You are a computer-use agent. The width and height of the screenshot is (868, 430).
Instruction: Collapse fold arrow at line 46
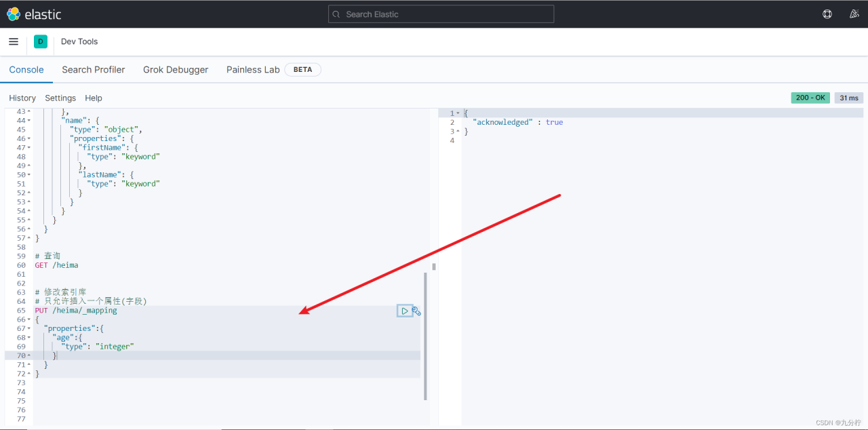click(x=28, y=138)
